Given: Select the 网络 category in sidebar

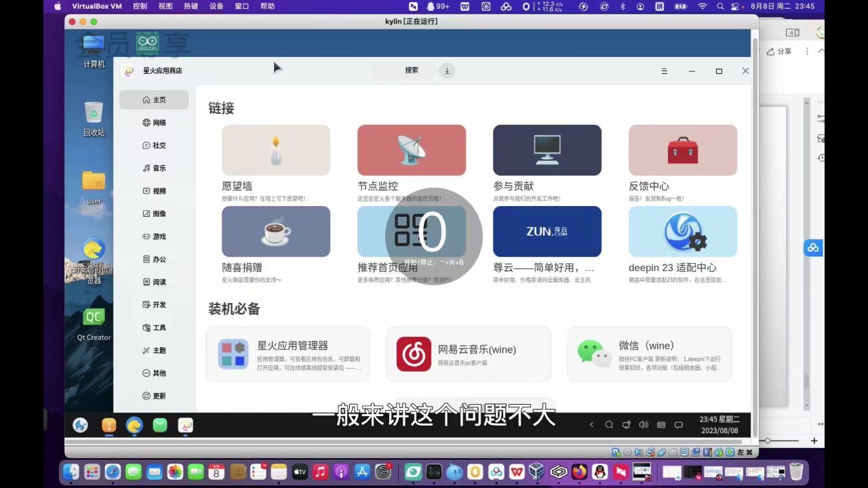Looking at the screenshot, I should (154, 123).
